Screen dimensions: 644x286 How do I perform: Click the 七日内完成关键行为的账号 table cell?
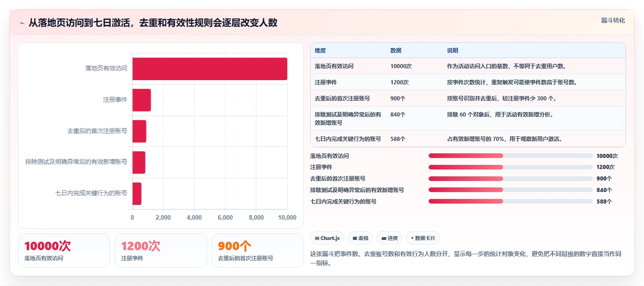point(348,139)
